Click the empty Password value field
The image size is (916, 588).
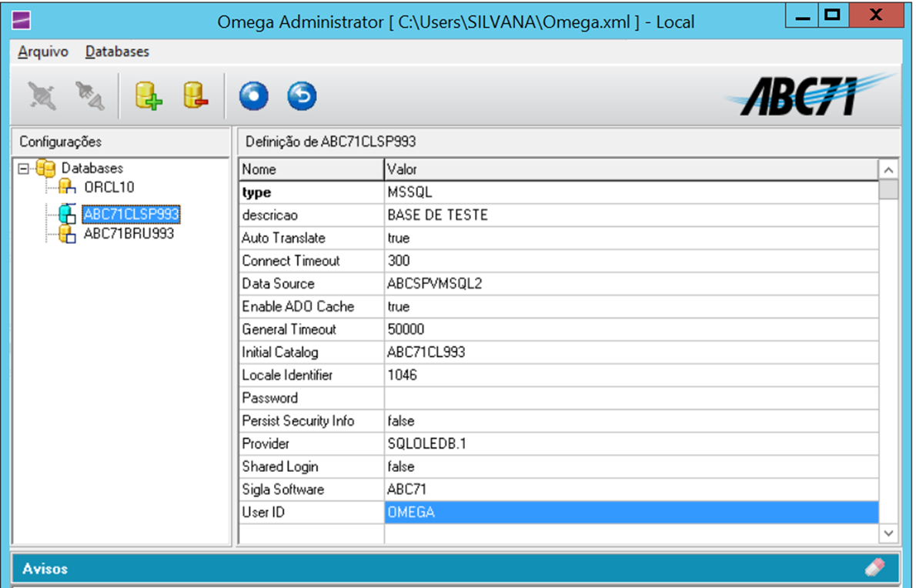point(631,398)
